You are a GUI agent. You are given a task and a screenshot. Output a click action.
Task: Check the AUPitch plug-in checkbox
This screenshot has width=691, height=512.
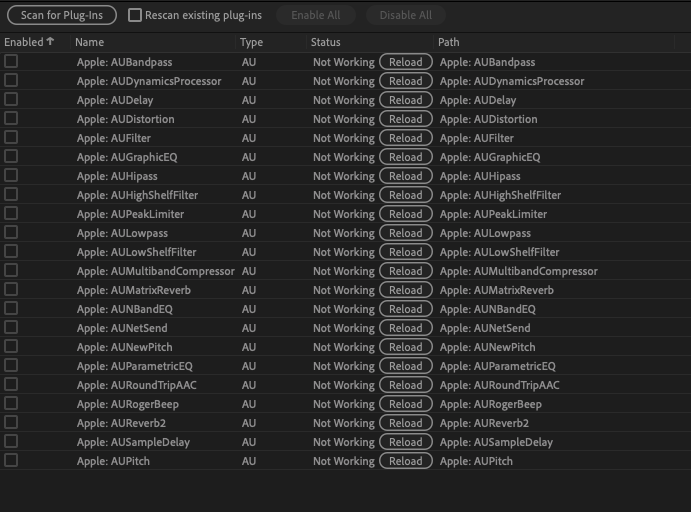click(11, 461)
